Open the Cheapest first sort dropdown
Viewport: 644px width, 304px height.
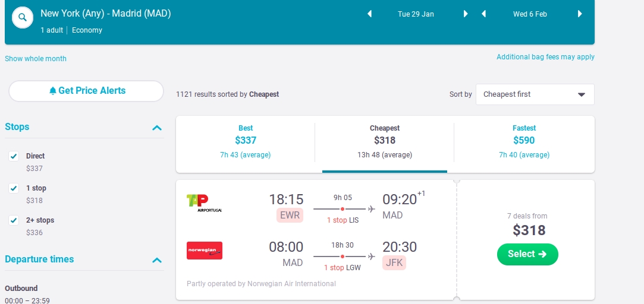(x=535, y=94)
